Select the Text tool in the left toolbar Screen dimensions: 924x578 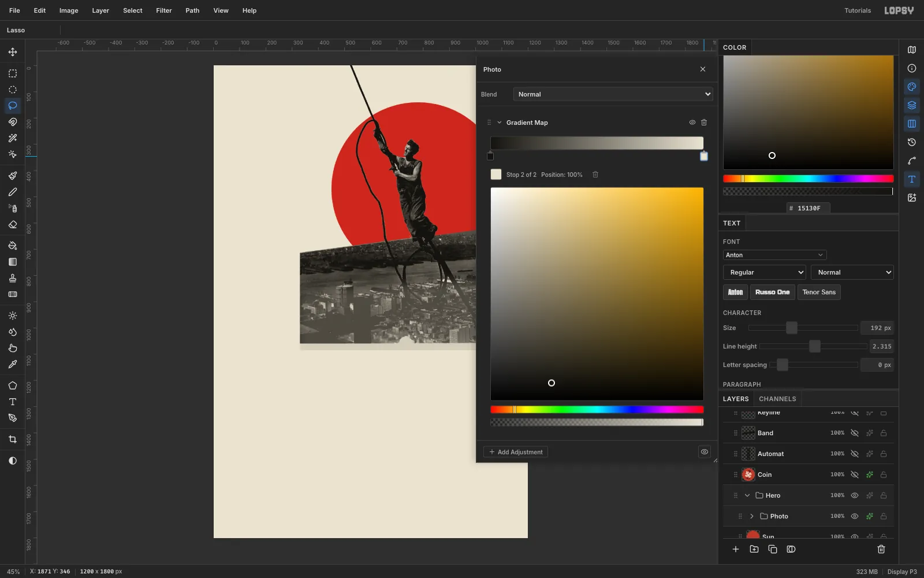tap(13, 402)
